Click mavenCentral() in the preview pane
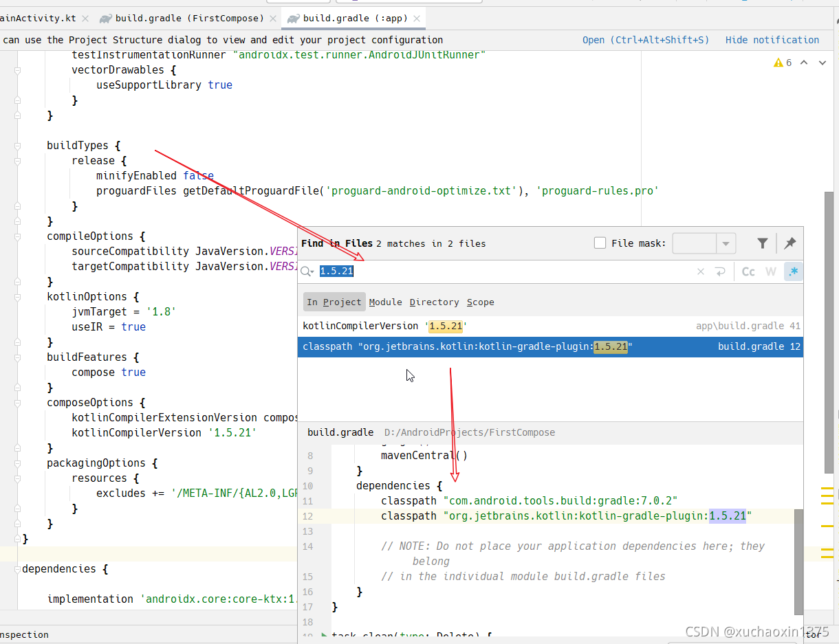This screenshot has width=839, height=644. 424,455
